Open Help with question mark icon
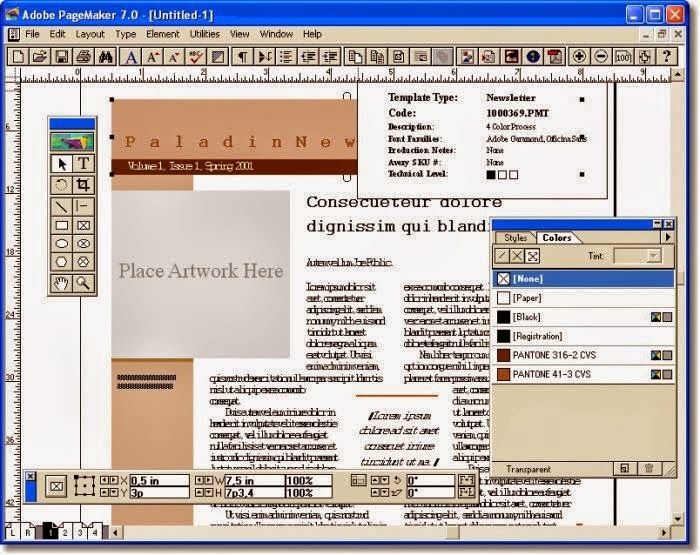Viewport: 700px width, 555px height. pyautogui.click(x=667, y=57)
